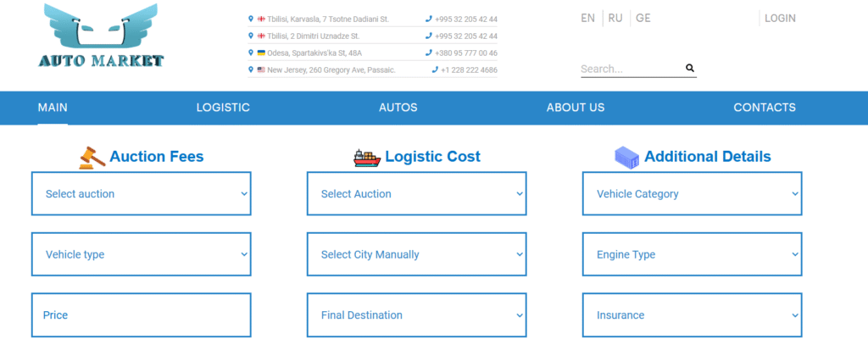Click the Logistic Cost cargo ship icon
Image resolution: width=868 pixels, height=356 pixels.
[367, 157]
